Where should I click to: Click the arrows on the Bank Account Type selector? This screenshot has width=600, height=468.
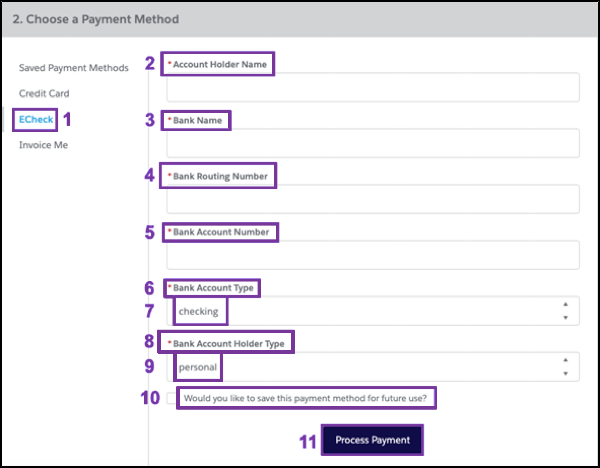(567, 311)
